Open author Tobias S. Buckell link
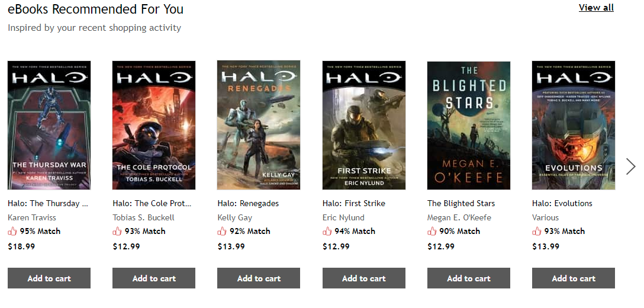 [144, 217]
